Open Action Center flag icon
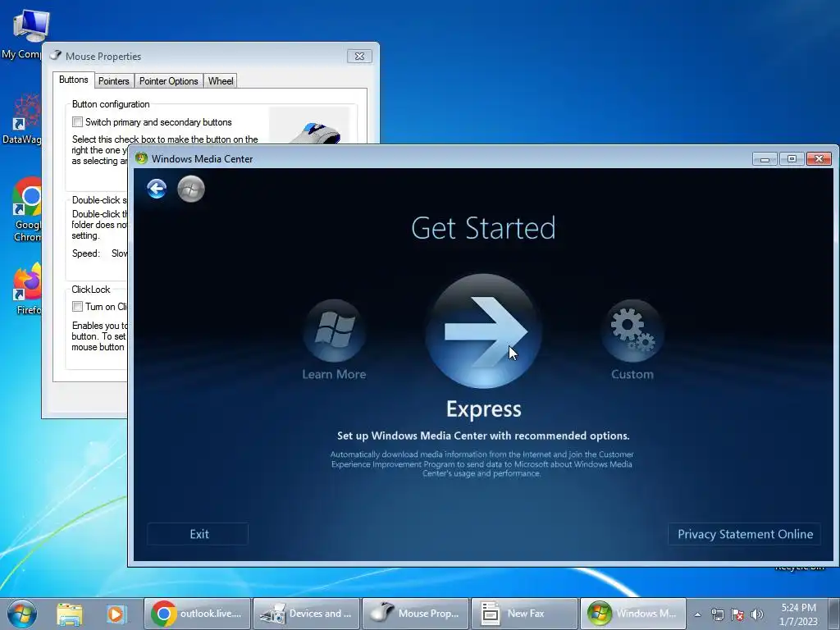The image size is (840, 630). (737, 614)
